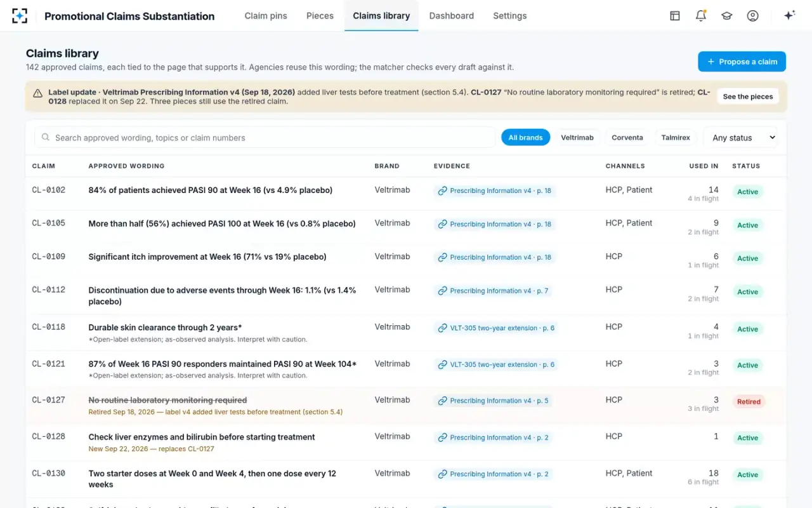This screenshot has width=812, height=508.
Task: Click the warning triangle in label update banner
Action: 38,93
